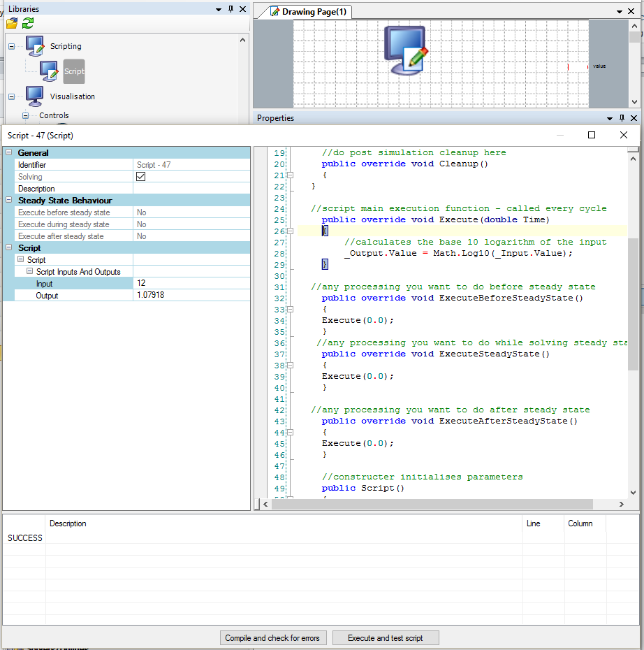644x650 pixels.
Task: Click the open folder icon in Libraries
Action: tap(12, 23)
